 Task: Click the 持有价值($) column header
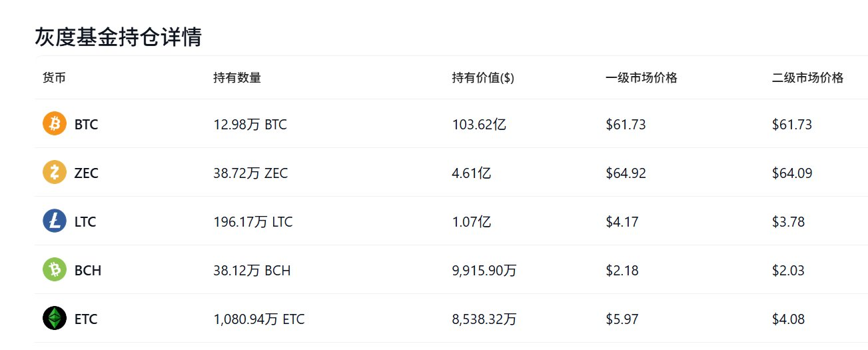483,77
